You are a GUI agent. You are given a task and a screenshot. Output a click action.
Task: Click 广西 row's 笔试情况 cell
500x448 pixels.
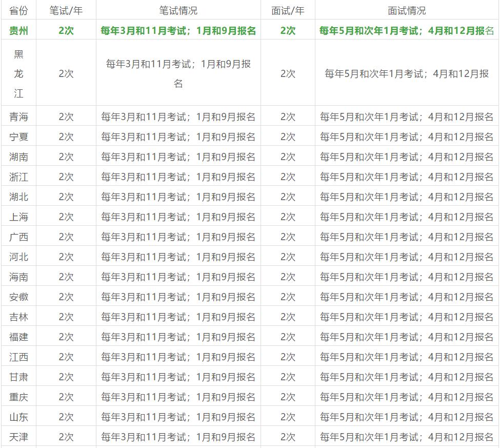pyautogui.click(x=178, y=237)
